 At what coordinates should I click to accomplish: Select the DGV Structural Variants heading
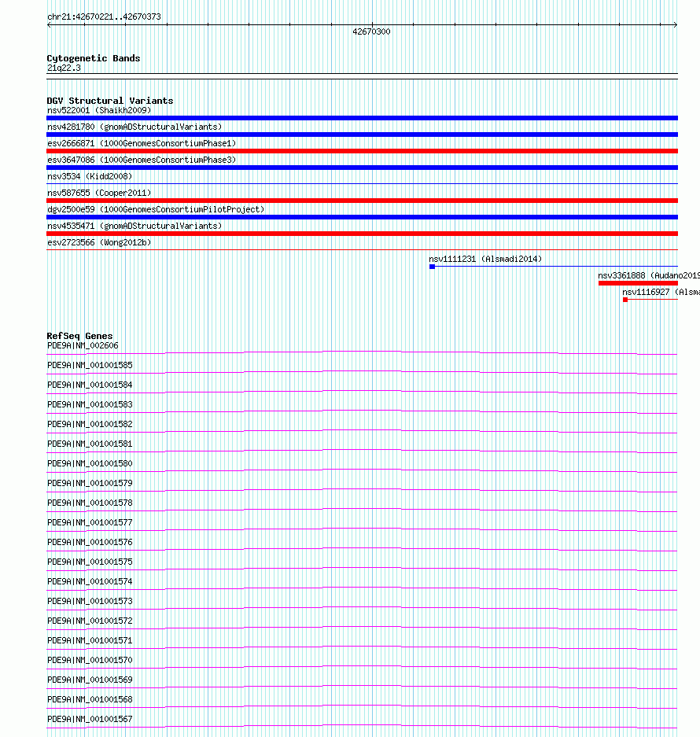110,101
